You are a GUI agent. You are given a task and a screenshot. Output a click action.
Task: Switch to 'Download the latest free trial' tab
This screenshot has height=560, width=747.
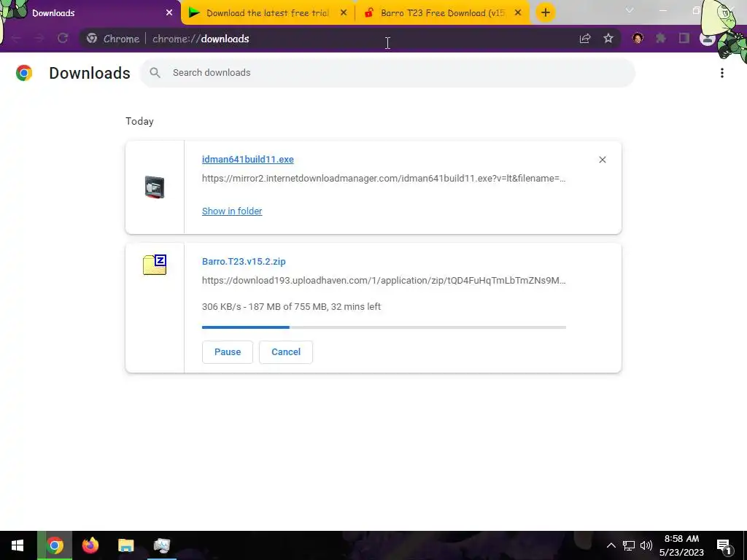point(268,13)
